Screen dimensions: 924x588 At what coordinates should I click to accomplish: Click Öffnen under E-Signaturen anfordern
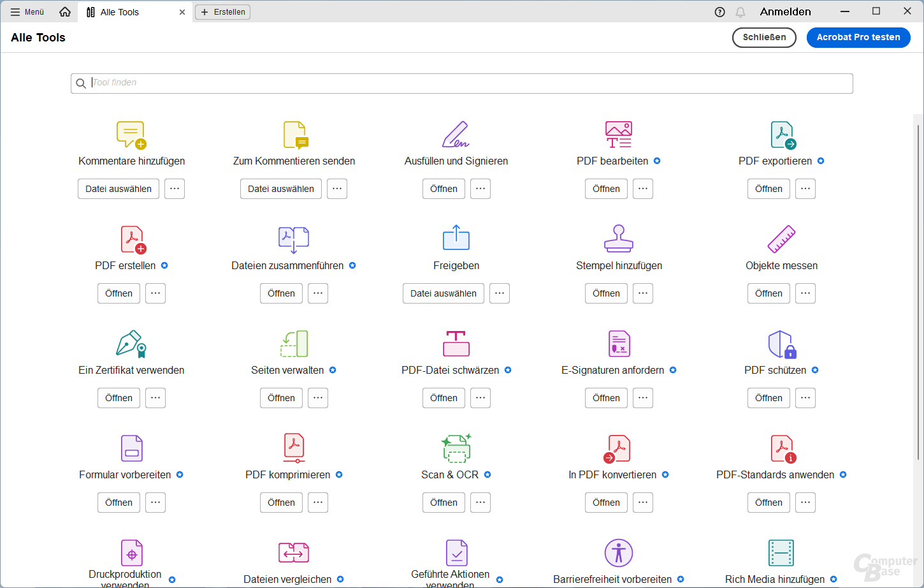click(x=606, y=398)
